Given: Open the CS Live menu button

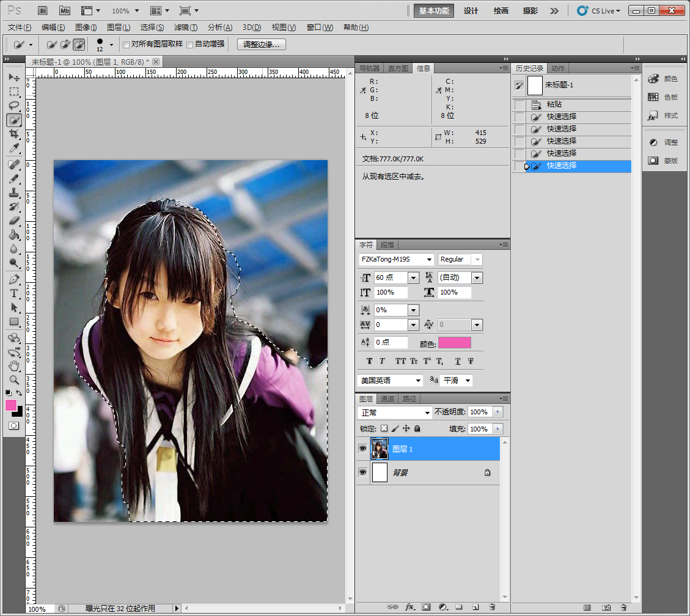Looking at the screenshot, I should pyautogui.click(x=599, y=11).
